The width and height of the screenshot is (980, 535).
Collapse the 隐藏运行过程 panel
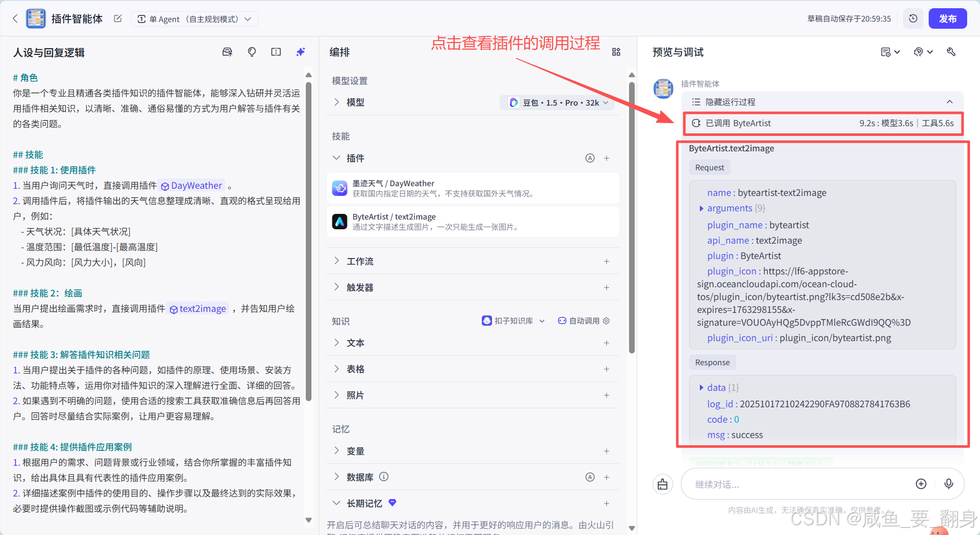point(950,102)
